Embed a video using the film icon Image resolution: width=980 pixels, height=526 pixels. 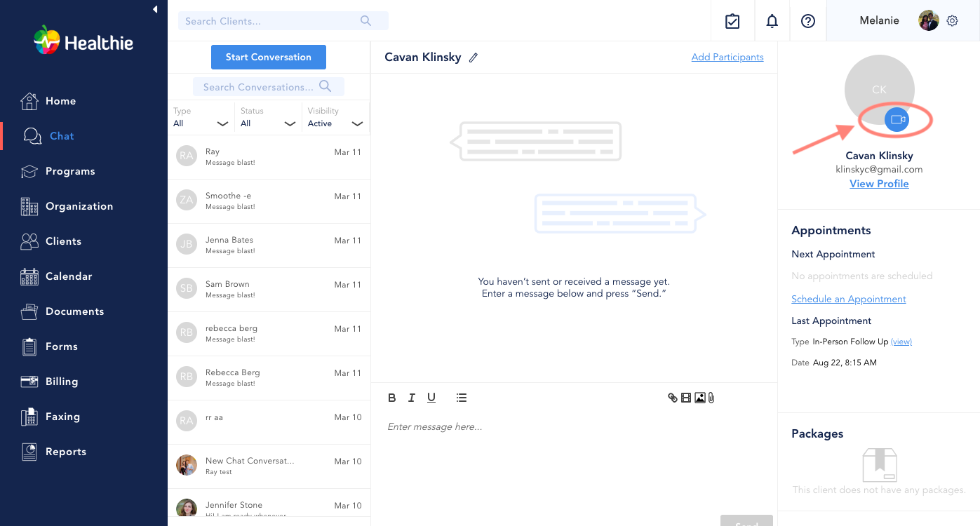(685, 398)
